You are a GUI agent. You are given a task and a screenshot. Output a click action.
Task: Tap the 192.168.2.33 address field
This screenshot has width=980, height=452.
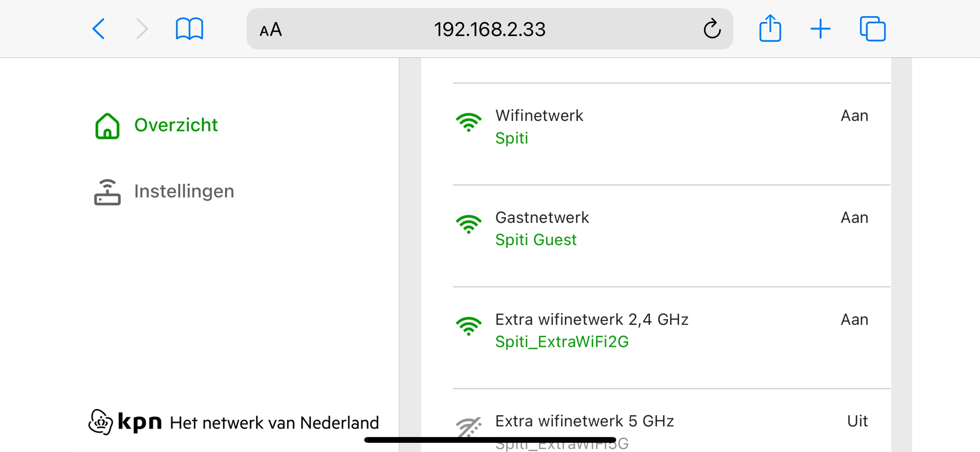(489, 29)
